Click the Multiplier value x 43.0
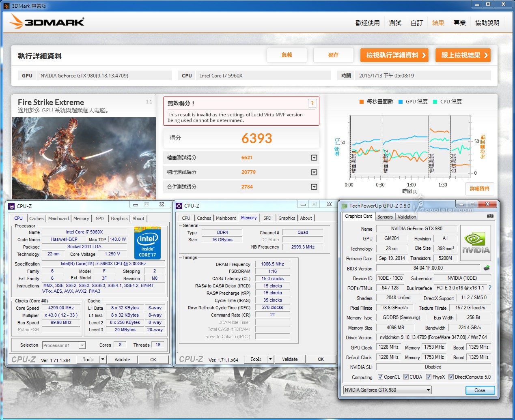Image resolution: width=515 pixels, height=420 pixels. coord(61,315)
